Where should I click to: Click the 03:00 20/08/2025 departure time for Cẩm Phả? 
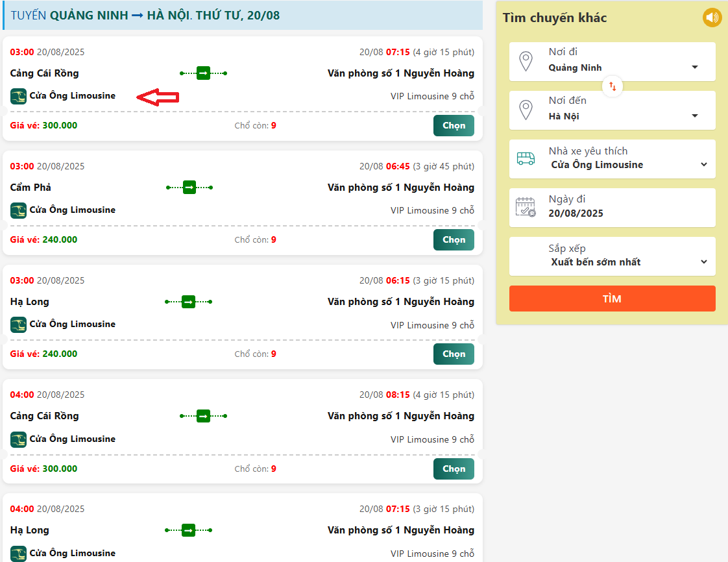pyautogui.click(x=47, y=166)
